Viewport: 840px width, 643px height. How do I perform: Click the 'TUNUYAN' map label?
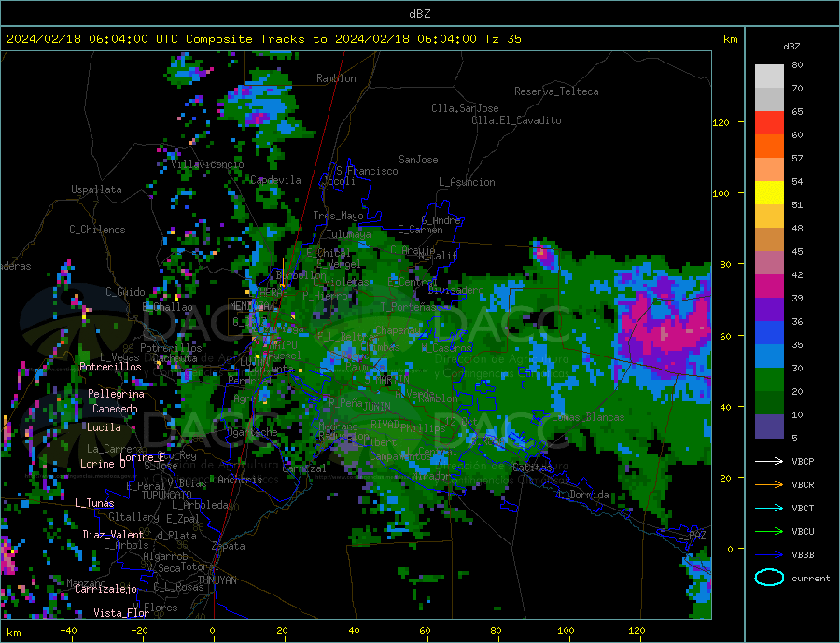pyautogui.click(x=217, y=580)
